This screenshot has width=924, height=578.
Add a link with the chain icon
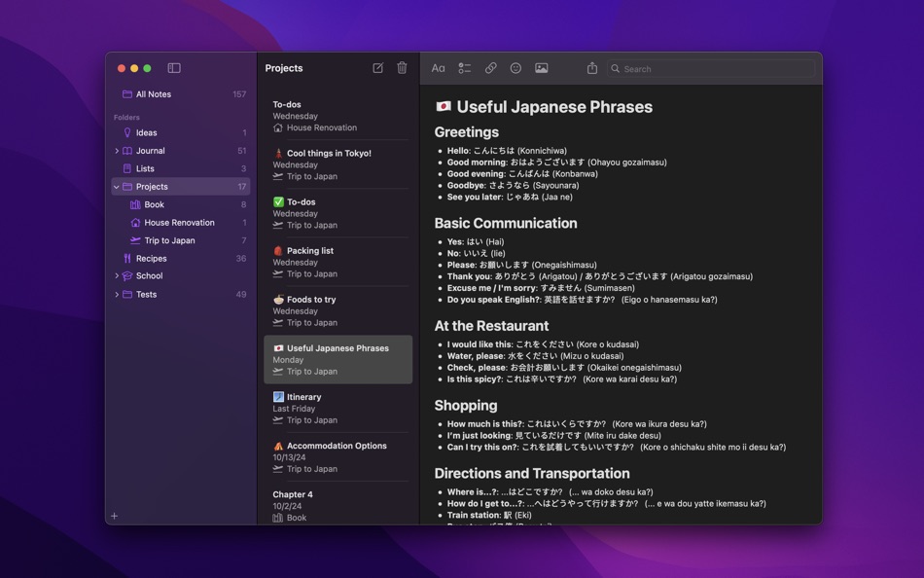490,68
